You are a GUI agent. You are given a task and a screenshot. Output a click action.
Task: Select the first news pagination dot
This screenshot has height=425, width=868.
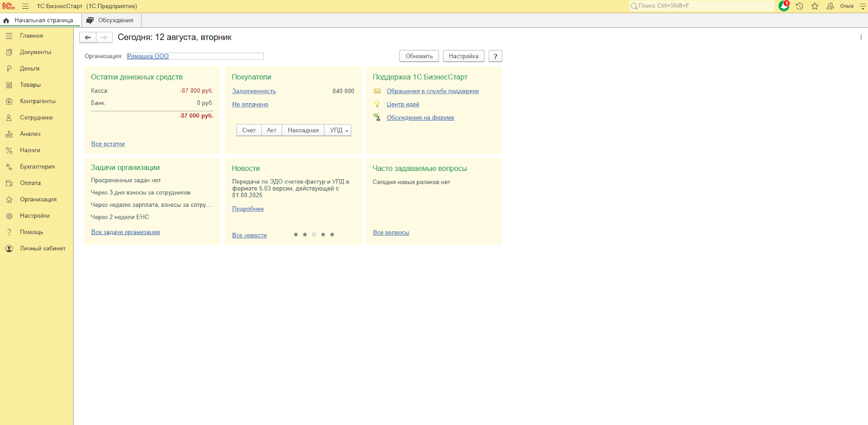[296, 234]
